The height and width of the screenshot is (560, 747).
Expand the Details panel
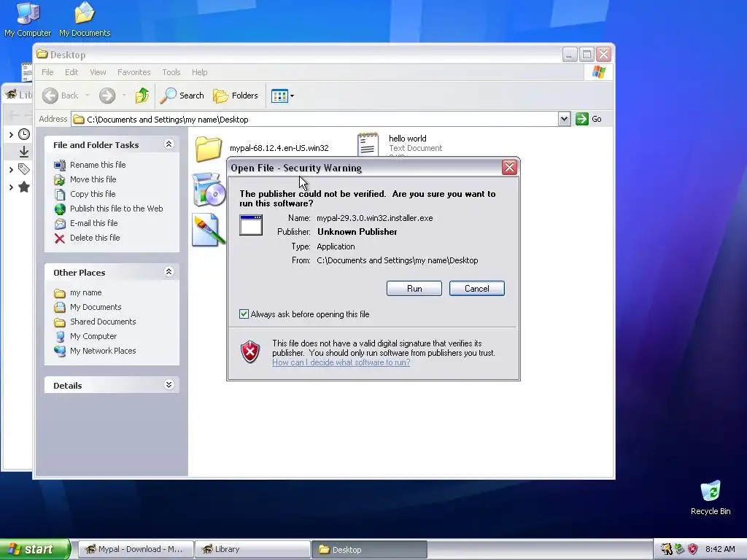point(169,385)
